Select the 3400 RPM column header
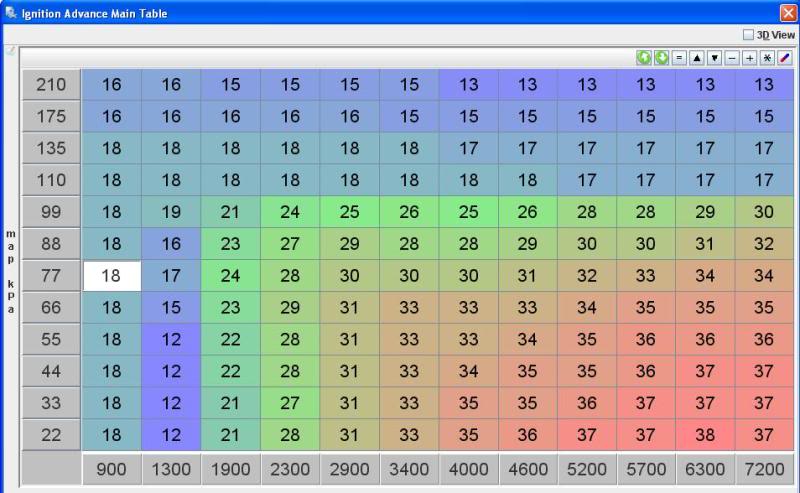Viewport: 800px width, 493px height. click(409, 469)
